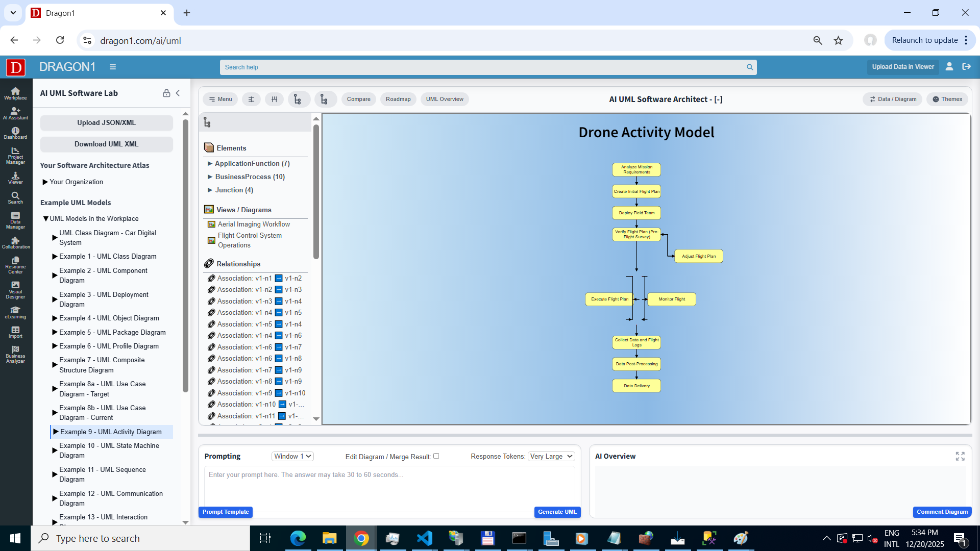Expand Example 9 - UML Activity Diagram

[56, 431]
